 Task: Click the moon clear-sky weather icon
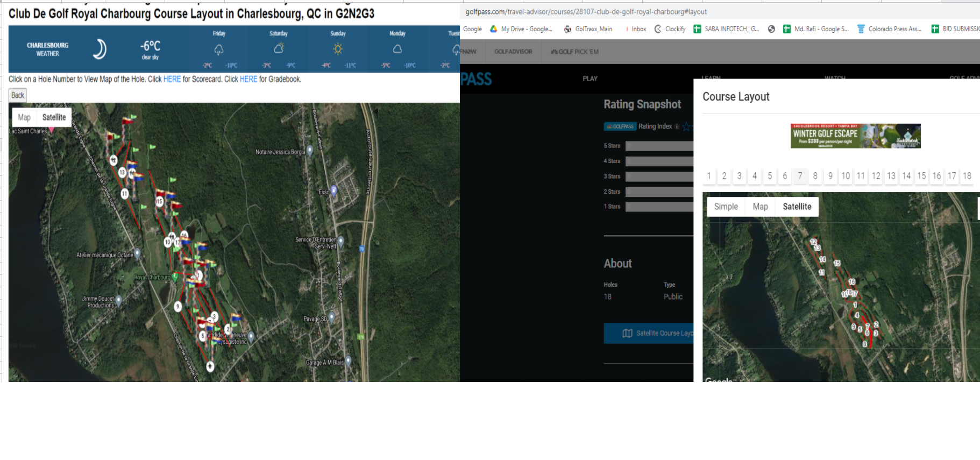coord(100,49)
